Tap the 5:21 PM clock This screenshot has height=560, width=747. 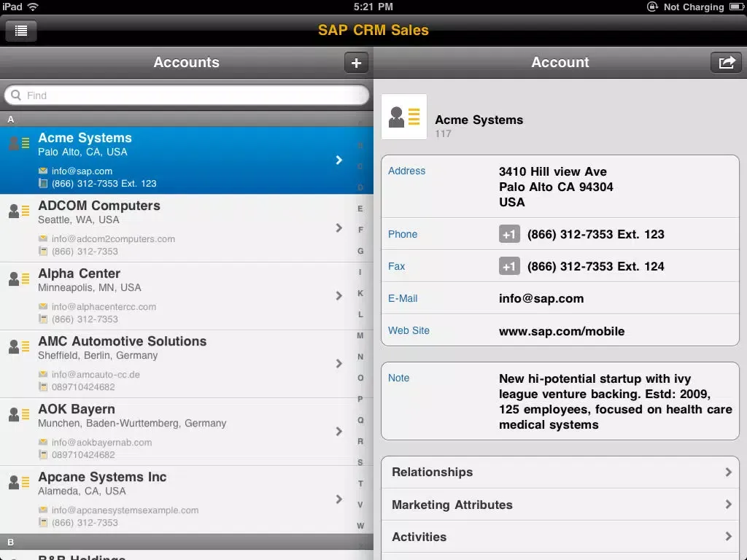pos(373,7)
